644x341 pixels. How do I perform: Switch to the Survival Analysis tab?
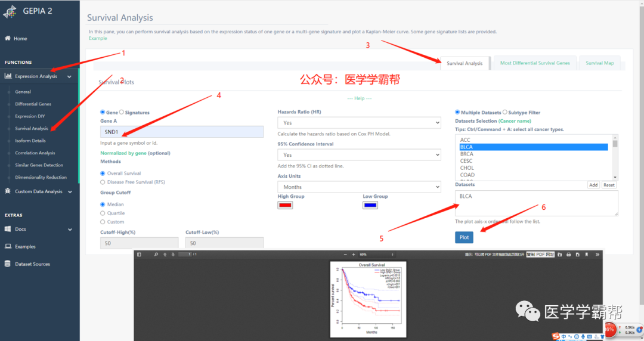point(465,63)
